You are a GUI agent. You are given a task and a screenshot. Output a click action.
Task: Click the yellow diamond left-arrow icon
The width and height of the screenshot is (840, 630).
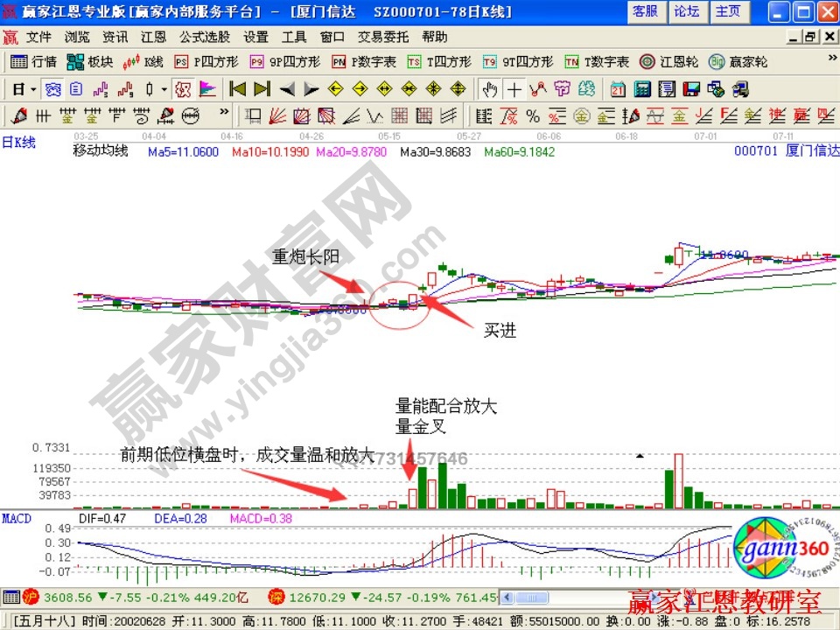point(336,89)
